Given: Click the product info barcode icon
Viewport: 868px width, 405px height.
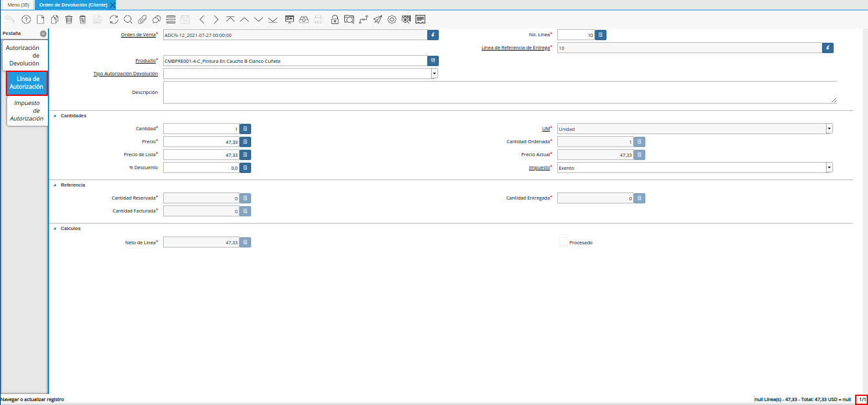Looking at the screenshot, I should [x=406, y=19].
